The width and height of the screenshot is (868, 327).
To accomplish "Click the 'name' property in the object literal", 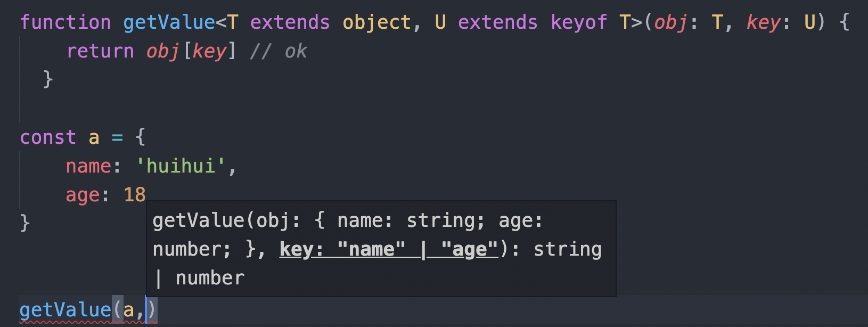I will 88,166.
